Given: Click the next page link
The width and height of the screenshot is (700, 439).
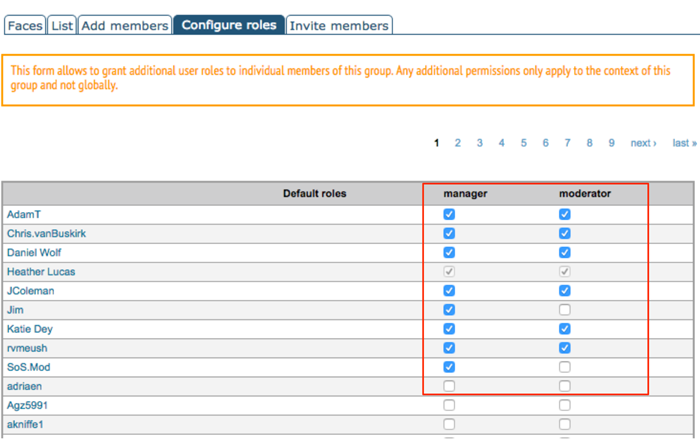Looking at the screenshot, I should [643, 143].
